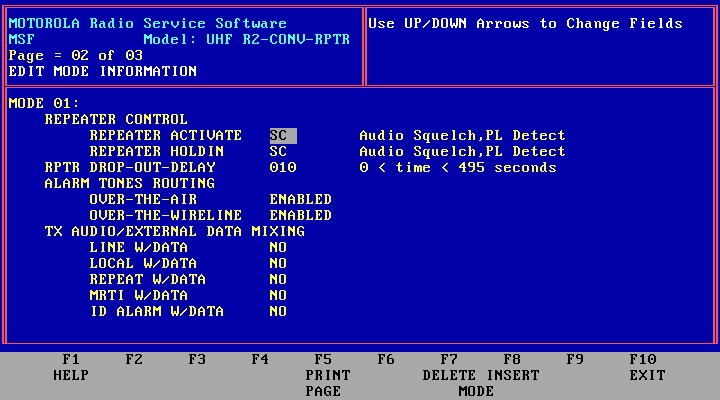This screenshot has height=400, width=720.
Task: Select the F1 HELP function key
Action: 71,367
